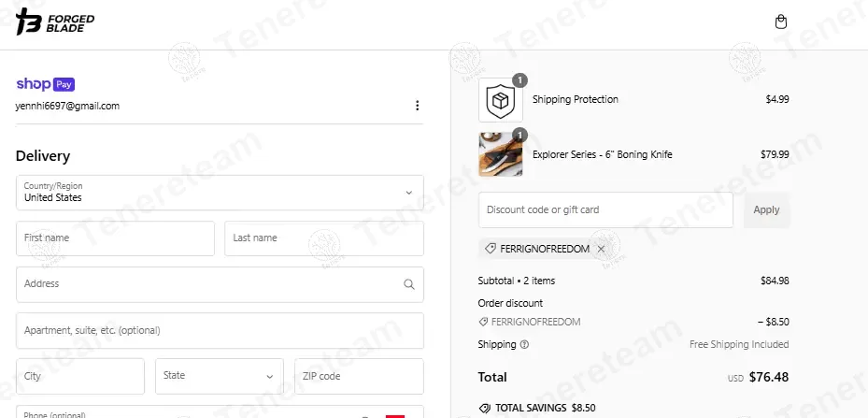Apply the discount code
The image size is (868, 418).
[767, 210]
